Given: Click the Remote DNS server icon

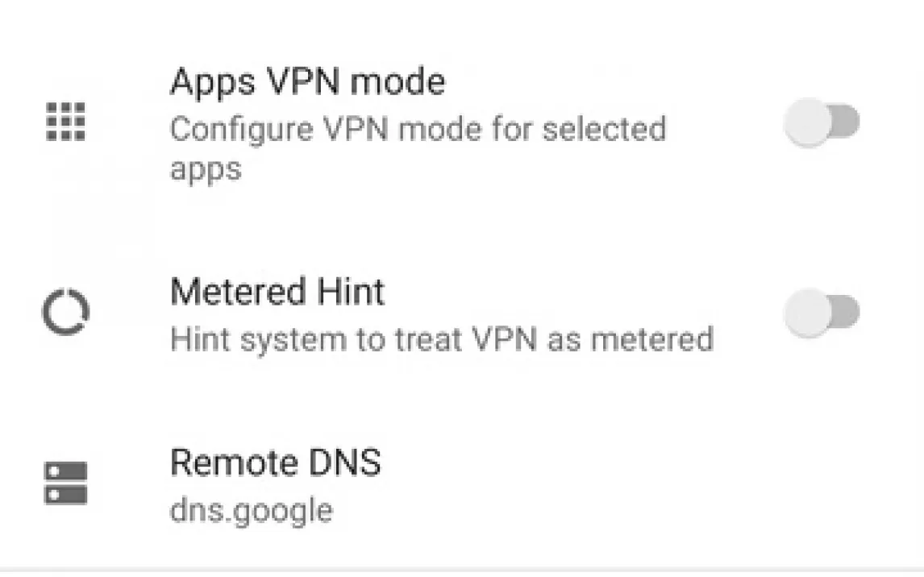Looking at the screenshot, I should pyautogui.click(x=65, y=483).
